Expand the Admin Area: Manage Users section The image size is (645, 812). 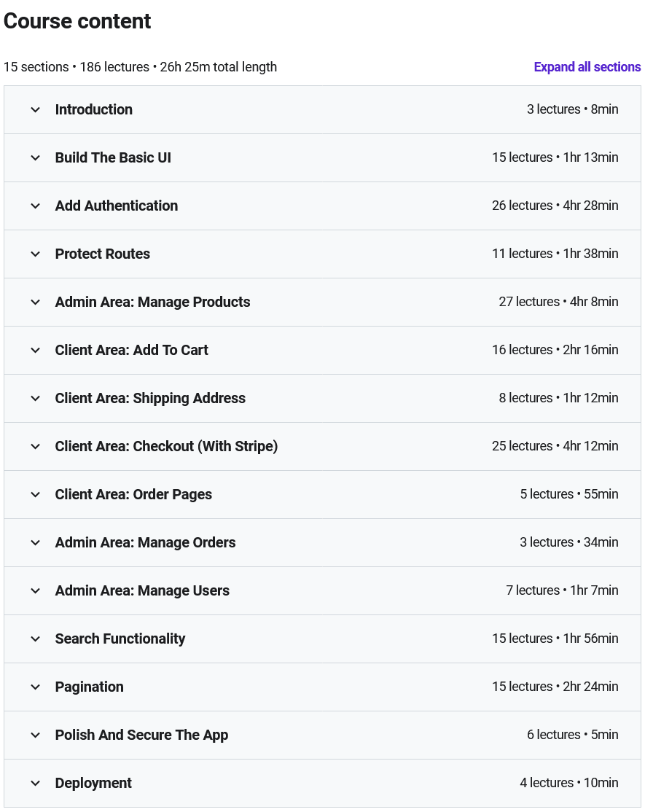[x=142, y=590]
